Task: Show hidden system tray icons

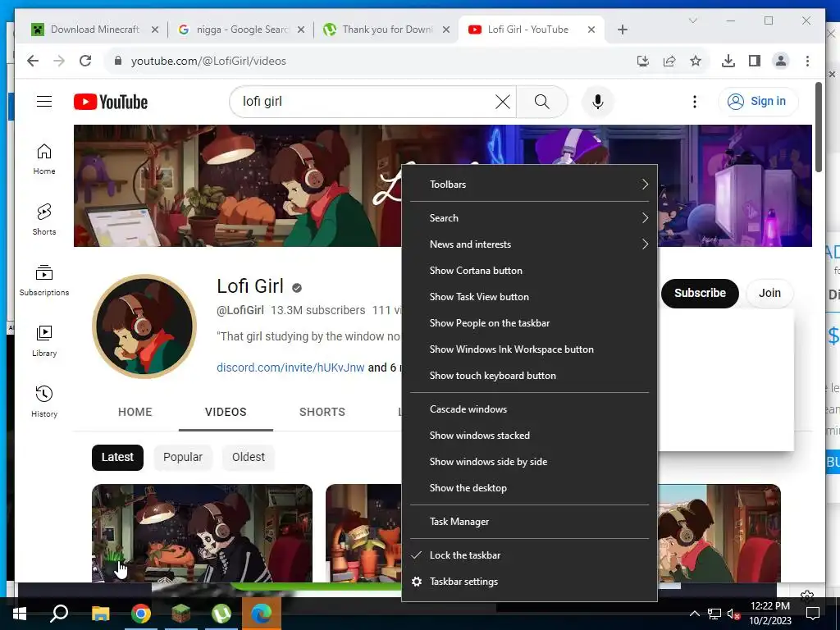Action: click(x=694, y=614)
